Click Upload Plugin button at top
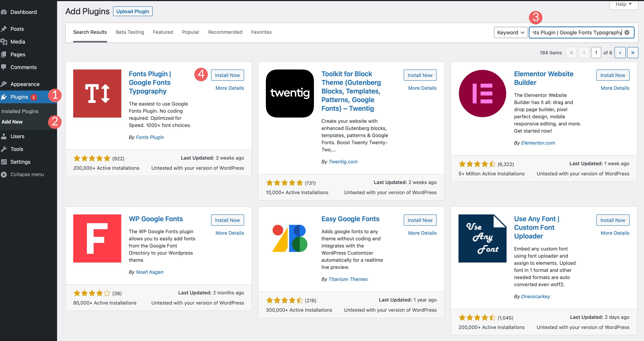The image size is (644, 341). pyautogui.click(x=133, y=11)
